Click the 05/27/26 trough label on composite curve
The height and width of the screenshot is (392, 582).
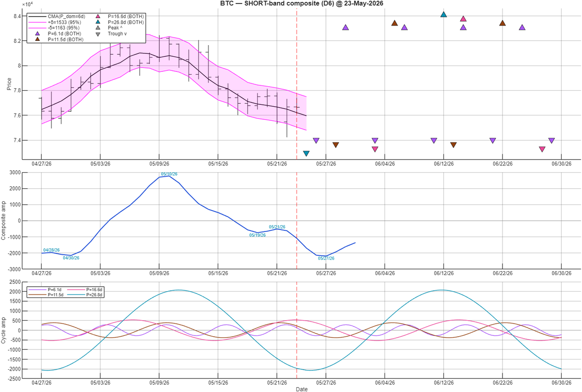click(x=326, y=258)
